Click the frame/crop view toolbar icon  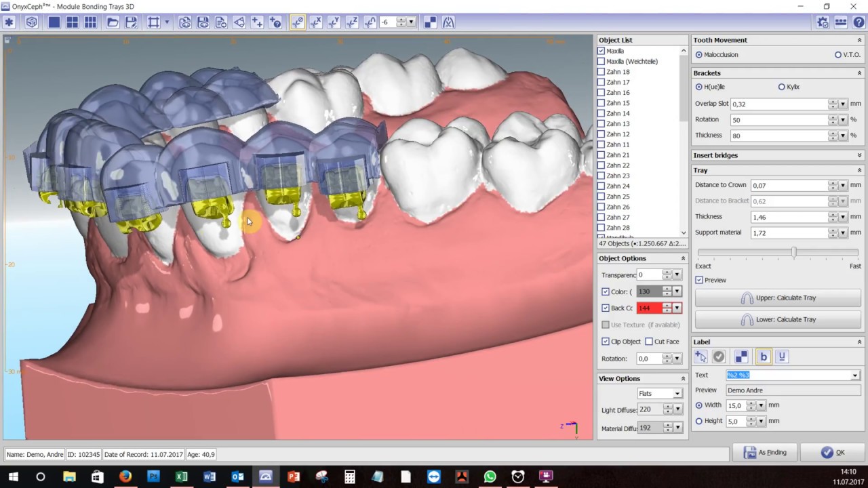point(154,22)
